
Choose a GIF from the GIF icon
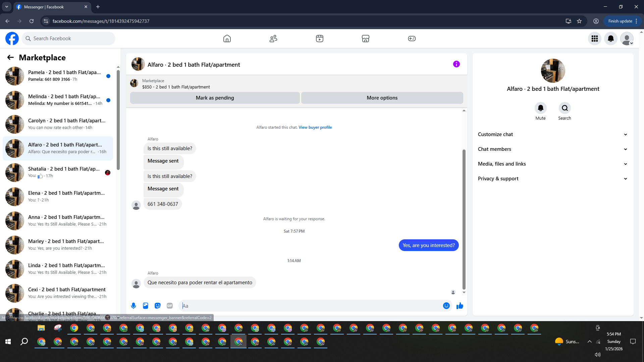(x=170, y=306)
